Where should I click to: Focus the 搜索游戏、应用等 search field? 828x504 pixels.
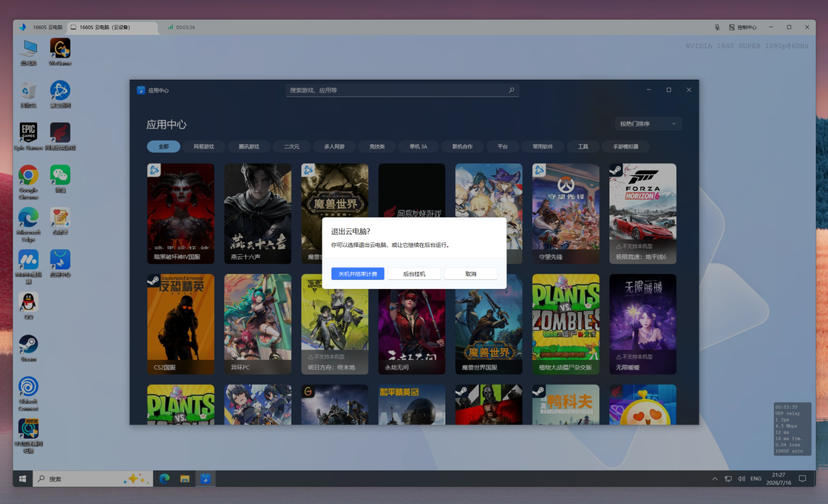pos(402,90)
